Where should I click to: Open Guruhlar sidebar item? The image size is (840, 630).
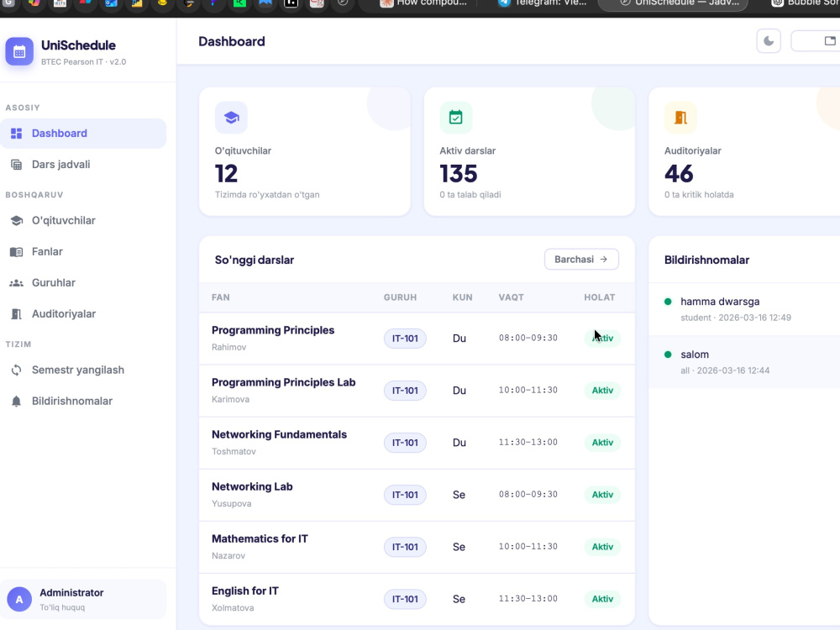[x=83, y=283]
